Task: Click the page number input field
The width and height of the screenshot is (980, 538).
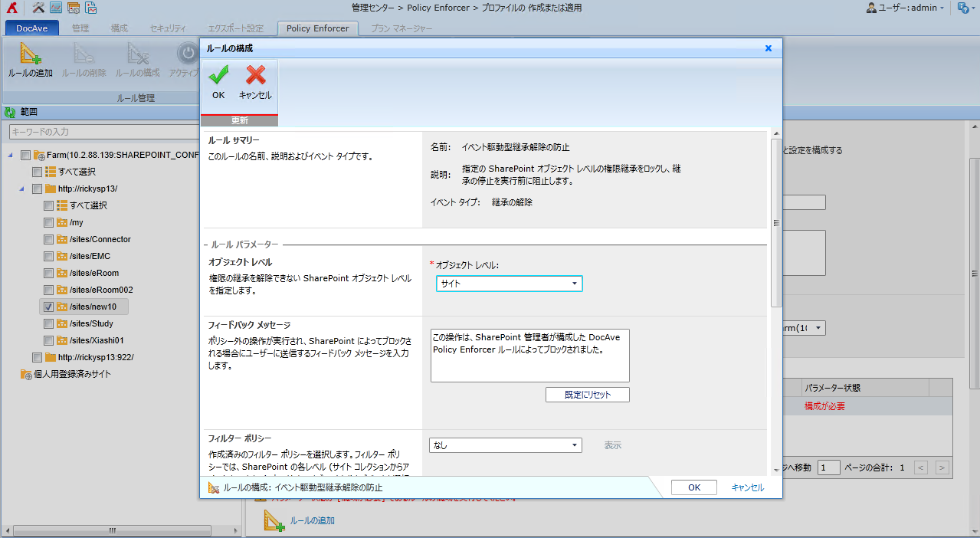Action: coord(829,467)
